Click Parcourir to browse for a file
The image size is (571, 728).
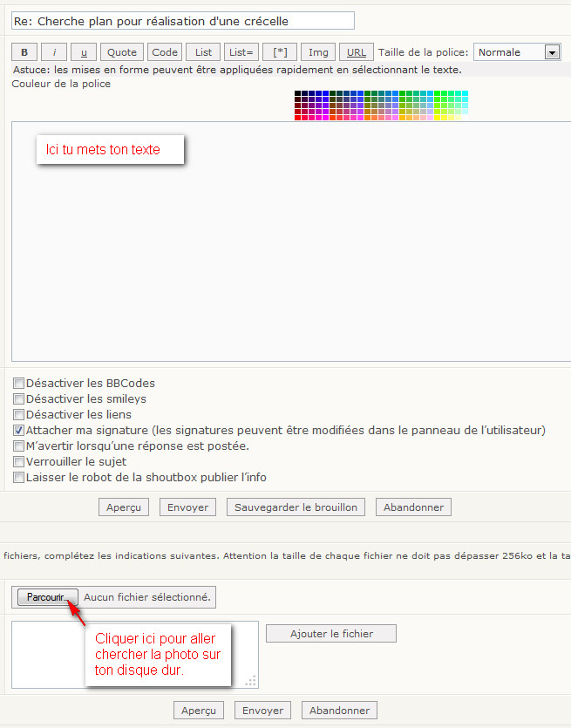click(47, 597)
